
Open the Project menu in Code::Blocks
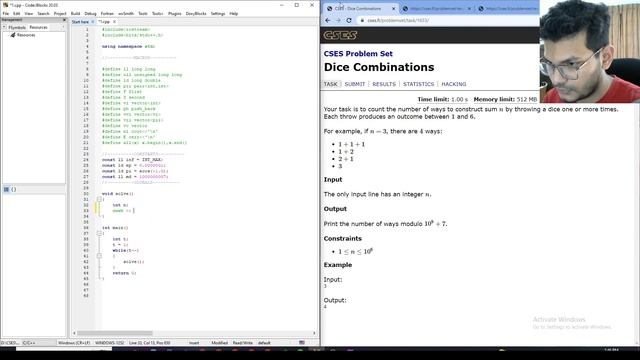[x=60, y=13]
